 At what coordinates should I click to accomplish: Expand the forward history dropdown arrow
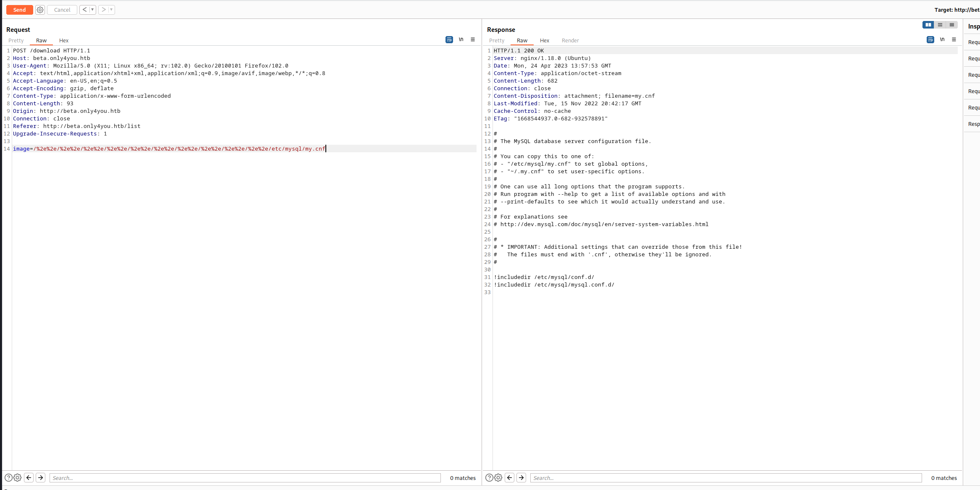click(x=111, y=10)
